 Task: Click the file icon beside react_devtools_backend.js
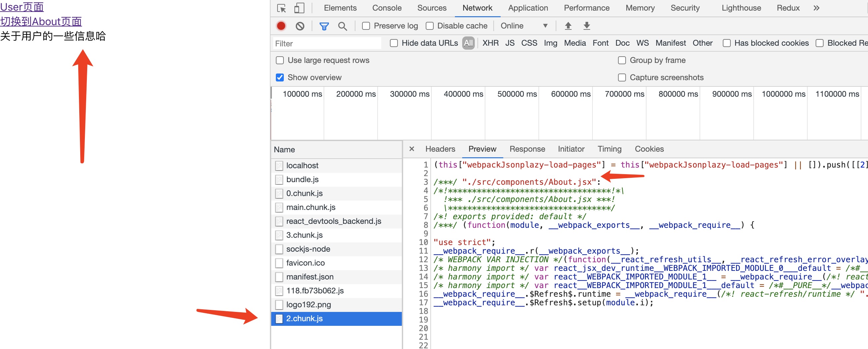click(x=279, y=221)
